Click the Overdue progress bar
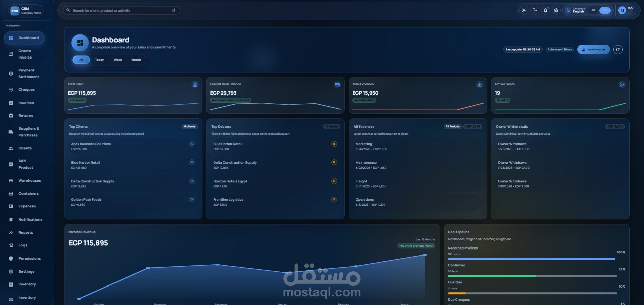 coord(532,293)
